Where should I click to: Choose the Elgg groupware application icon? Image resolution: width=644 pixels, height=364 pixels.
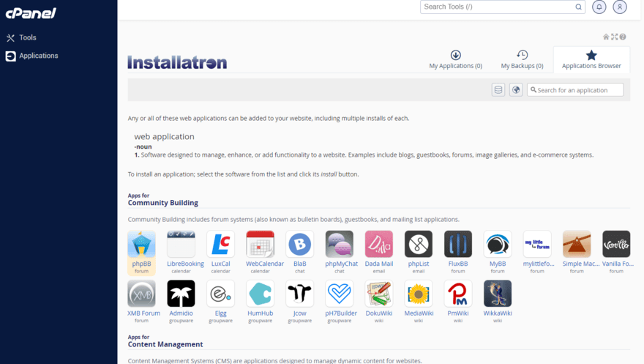coord(220,294)
